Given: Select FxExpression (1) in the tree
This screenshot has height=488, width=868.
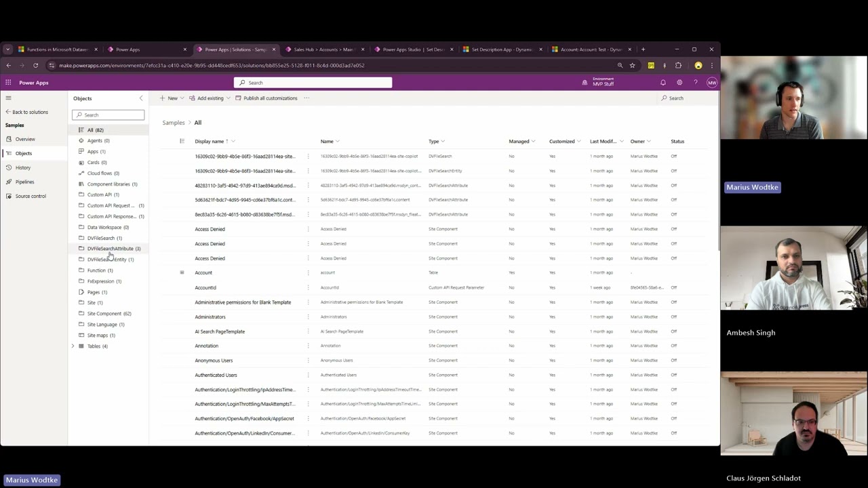Looking at the screenshot, I should (x=104, y=281).
